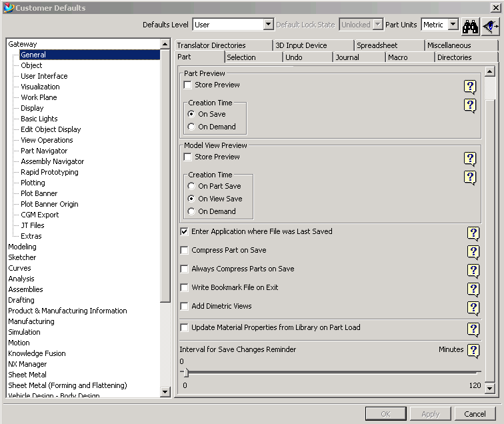Open help for Save Changes Reminder interval
Viewport: 504px width, 424px height.
point(473,351)
